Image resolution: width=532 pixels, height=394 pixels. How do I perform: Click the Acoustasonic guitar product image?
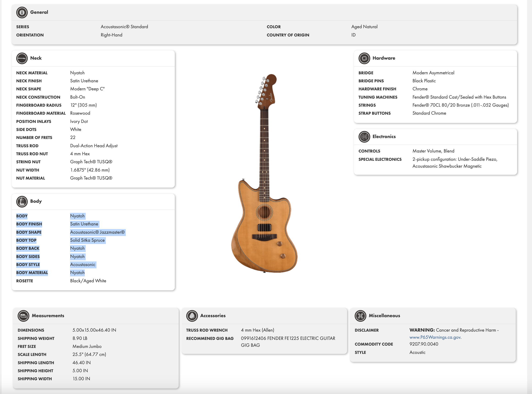[x=265, y=173]
